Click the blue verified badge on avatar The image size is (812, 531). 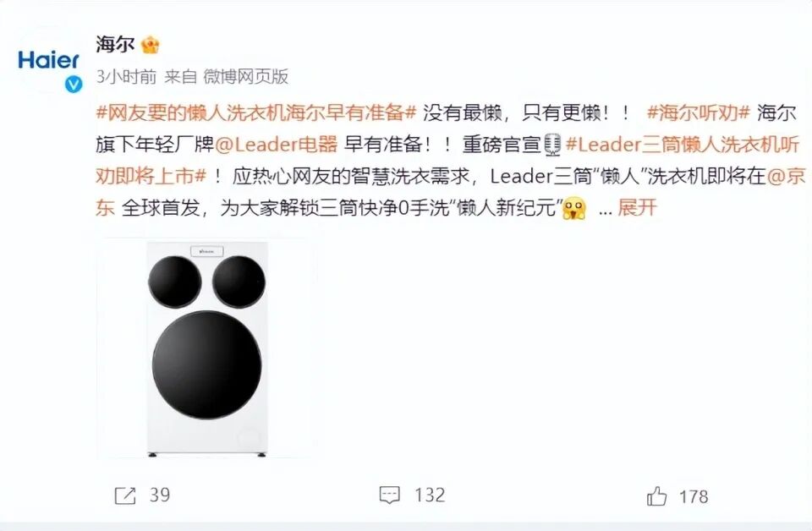74,84
